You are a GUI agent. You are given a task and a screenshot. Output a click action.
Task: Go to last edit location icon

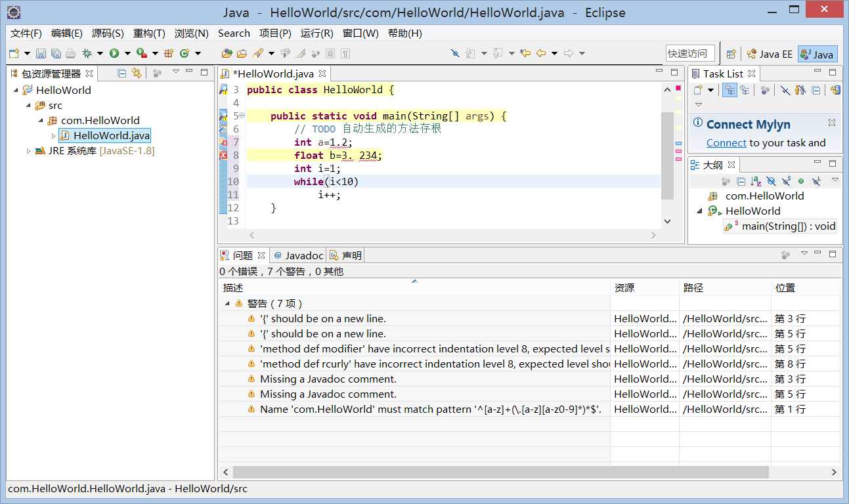coord(525,53)
